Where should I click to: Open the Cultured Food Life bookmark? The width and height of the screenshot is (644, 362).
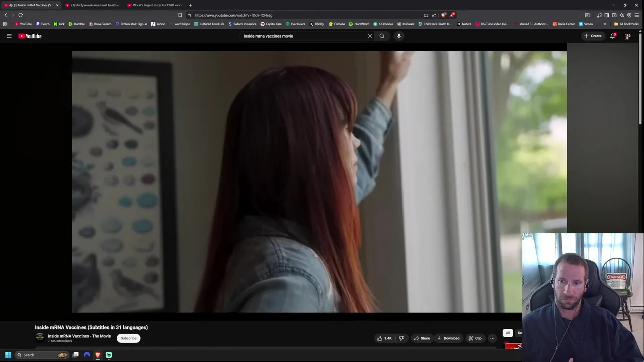[209, 24]
